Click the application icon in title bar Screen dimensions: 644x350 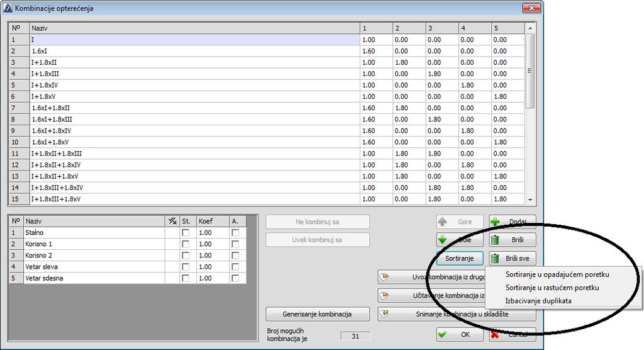point(8,8)
